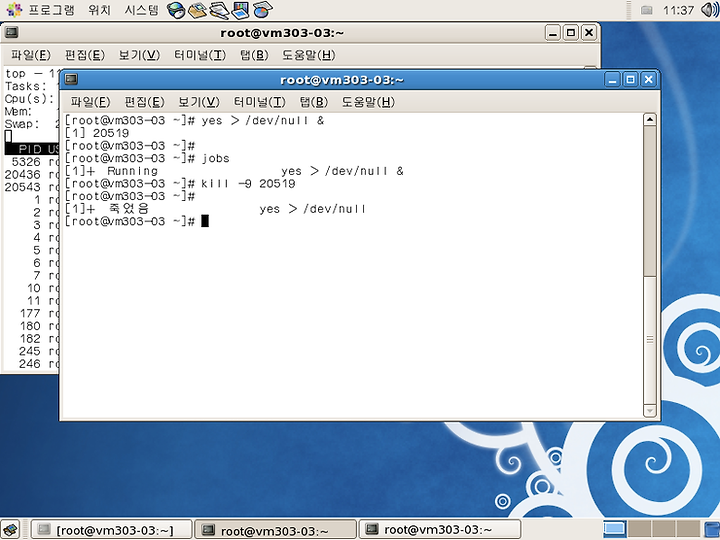Click front terminal scrollbar down arrow

650,410
